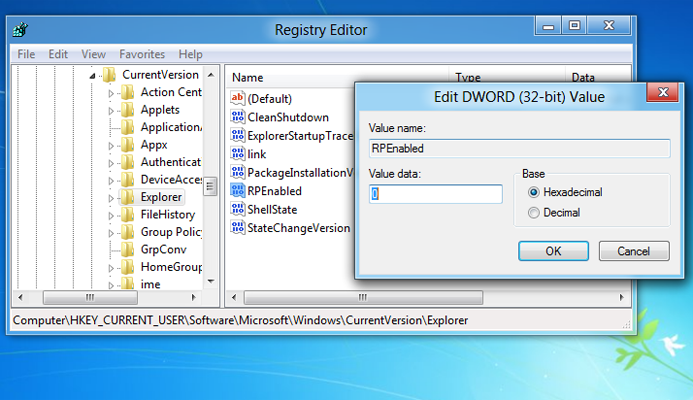Select the CleanShutdown value name
Screen dimensions: 693x400
click(x=288, y=117)
